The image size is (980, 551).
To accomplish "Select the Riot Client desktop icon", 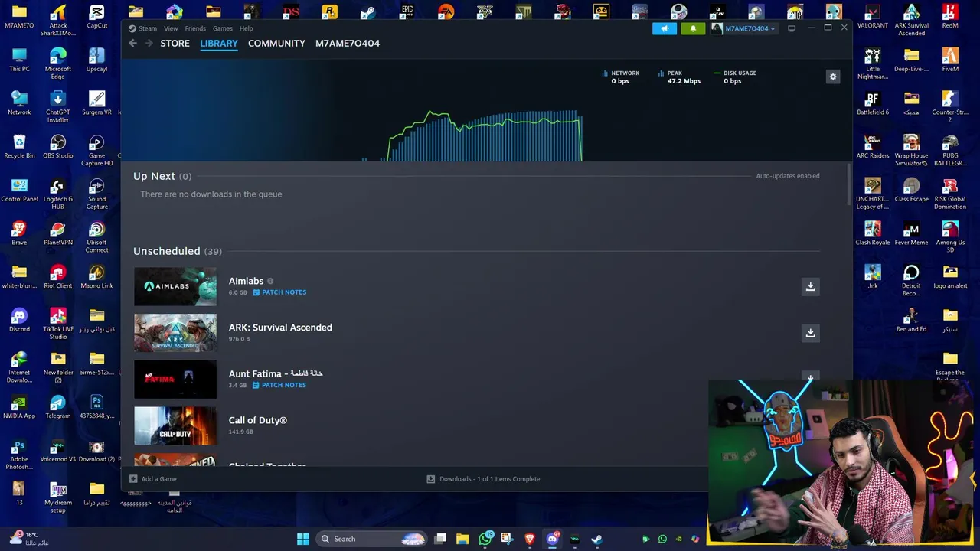I will [58, 276].
